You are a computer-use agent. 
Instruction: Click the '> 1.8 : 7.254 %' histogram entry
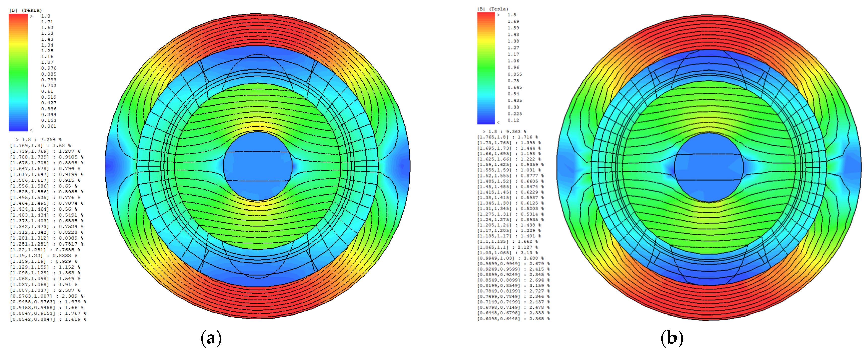[39, 139]
